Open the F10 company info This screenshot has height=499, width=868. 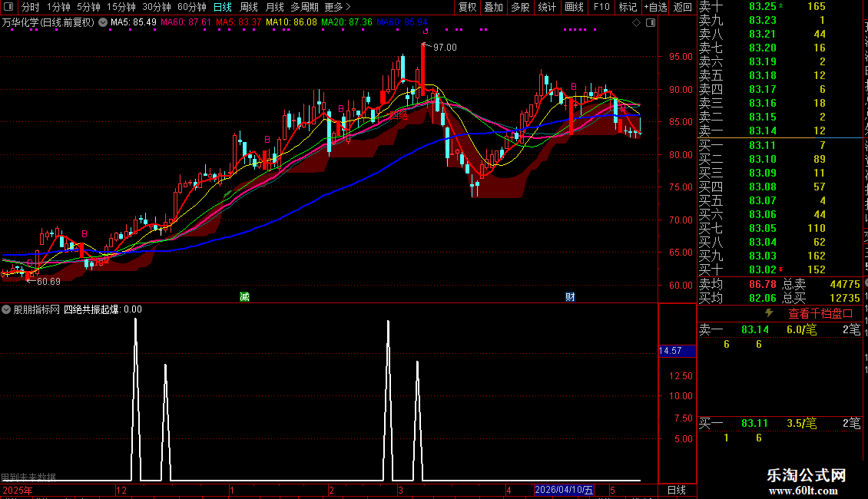pyautogui.click(x=601, y=7)
